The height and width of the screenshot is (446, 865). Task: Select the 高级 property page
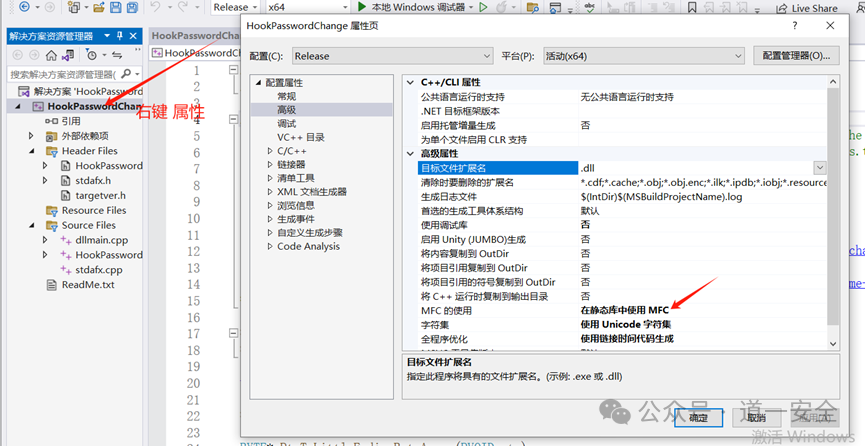pos(287,110)
